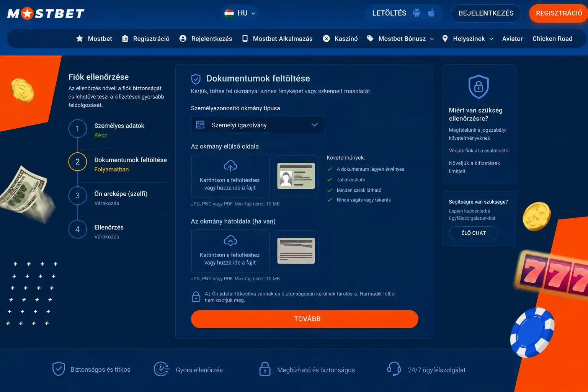Select step 2 circle Dokumentumok feltöltése
Screen dimensions: 588x392
78,162
